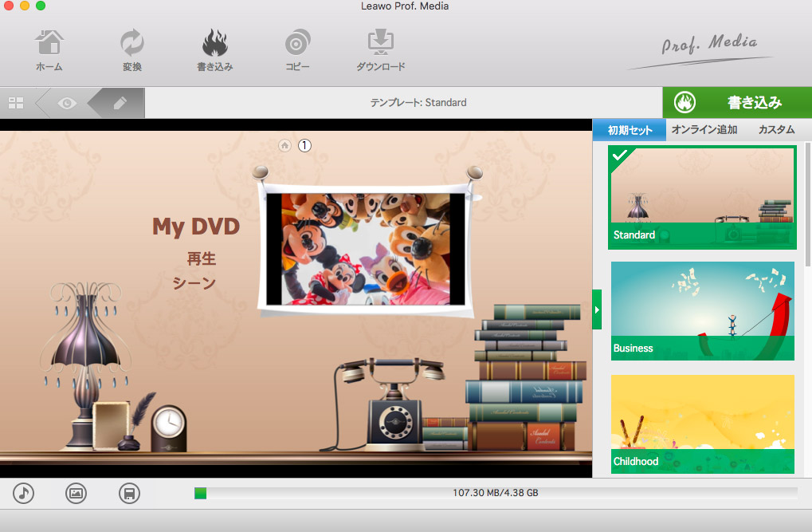Click the 再生 play menu entry

click(202, 258)
